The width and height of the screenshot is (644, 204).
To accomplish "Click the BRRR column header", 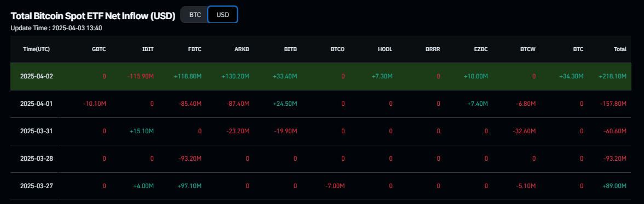I will click(x=433, y=49).
